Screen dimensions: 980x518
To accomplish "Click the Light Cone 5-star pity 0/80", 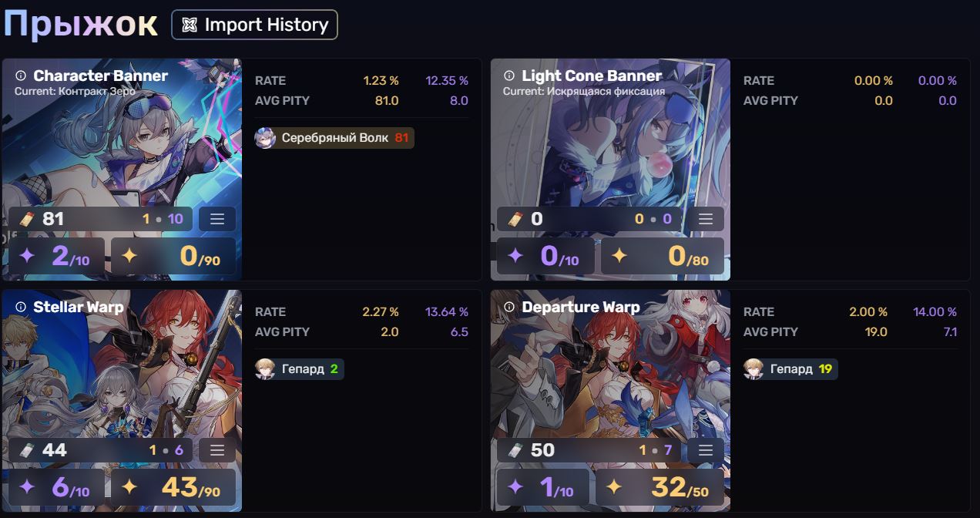I will [x=661, y=256].
